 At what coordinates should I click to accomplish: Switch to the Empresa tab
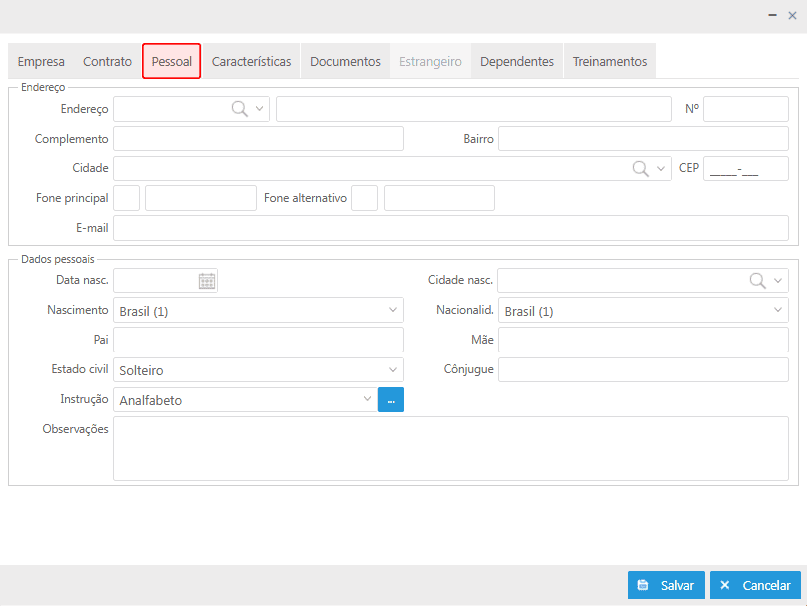(41, 61)
